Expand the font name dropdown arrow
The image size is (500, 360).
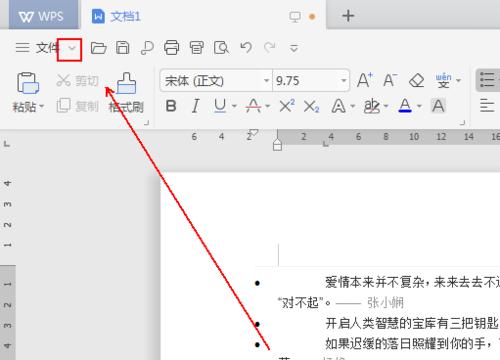pyautogui.click(x=266, y=81)
